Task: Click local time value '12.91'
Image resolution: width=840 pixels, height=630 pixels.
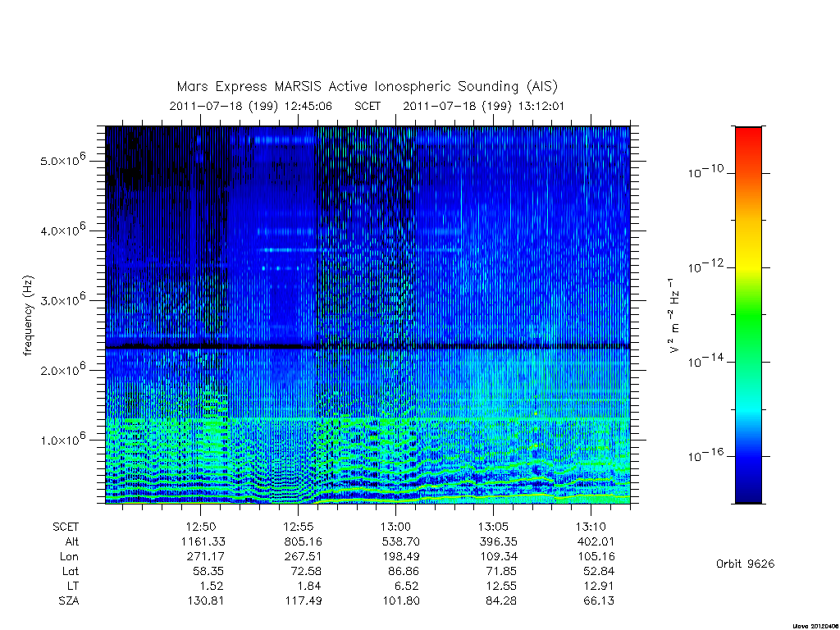Action: [x=599, y=586]
